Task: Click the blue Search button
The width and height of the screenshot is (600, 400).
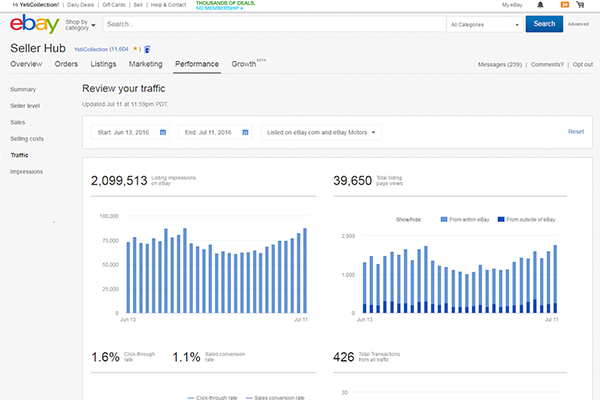Action: [x=544, y=24]
